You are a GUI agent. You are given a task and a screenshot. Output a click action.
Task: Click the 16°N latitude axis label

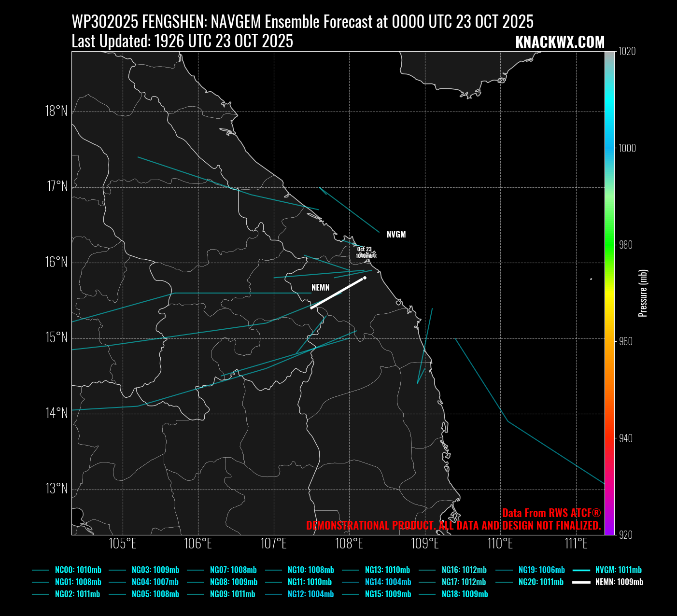point(56,262)
